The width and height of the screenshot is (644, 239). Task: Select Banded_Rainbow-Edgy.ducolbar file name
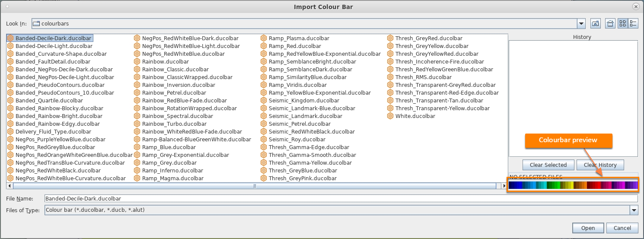point(58,124)
